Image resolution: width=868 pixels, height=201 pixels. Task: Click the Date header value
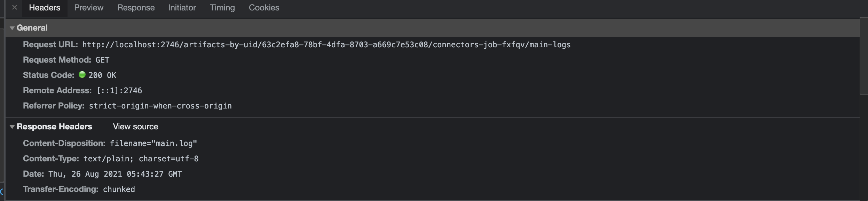[115, 174]
